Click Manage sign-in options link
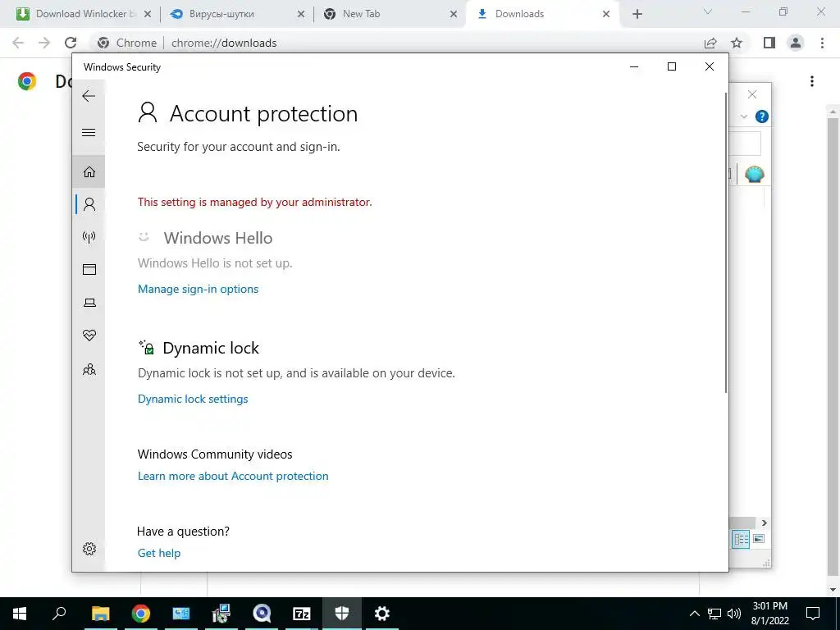Screen dimensions: 840x630 tap(198, 289)
